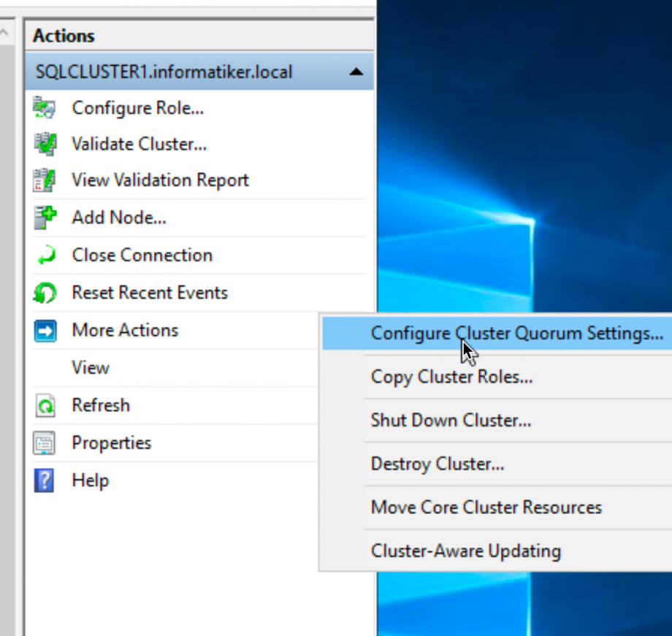Screen dimensions: 672x636
Task: Select Move Core Cluster Resources
Action: [x=486, y=507]
